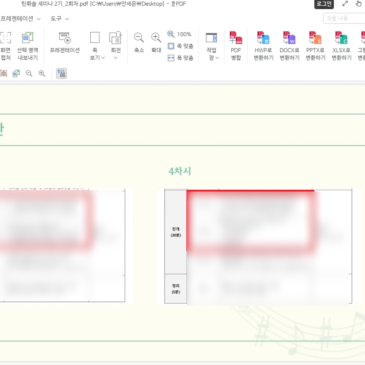Open the PDF 병합 merge tool
Image resolution: width=365 pixels, height=365 pixels.
(x=236, y=46)
